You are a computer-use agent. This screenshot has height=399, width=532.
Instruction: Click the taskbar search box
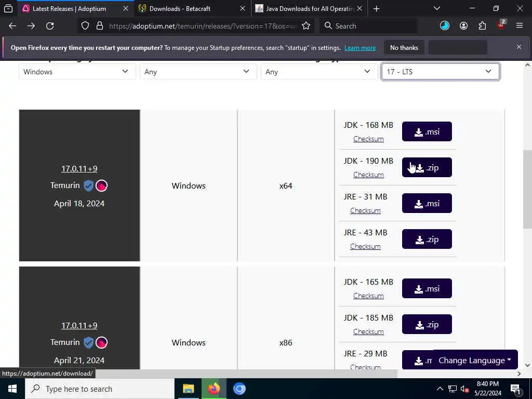[99, 389]
